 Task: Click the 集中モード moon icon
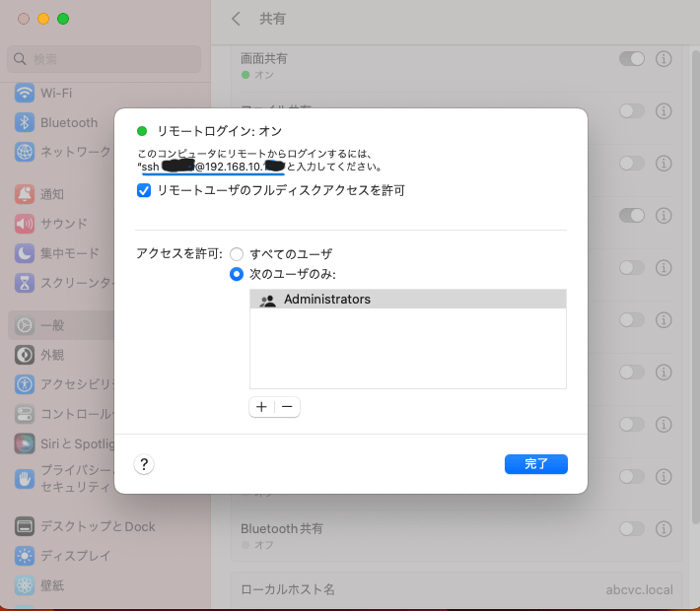click(25, 253)
